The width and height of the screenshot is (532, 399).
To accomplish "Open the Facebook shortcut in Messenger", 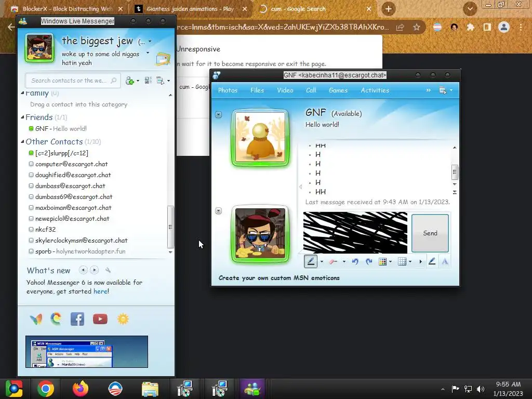I will pos(77,319).
